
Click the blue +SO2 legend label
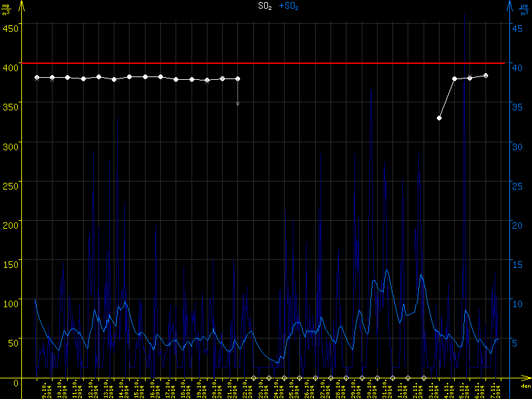click(x=289, y=5)
